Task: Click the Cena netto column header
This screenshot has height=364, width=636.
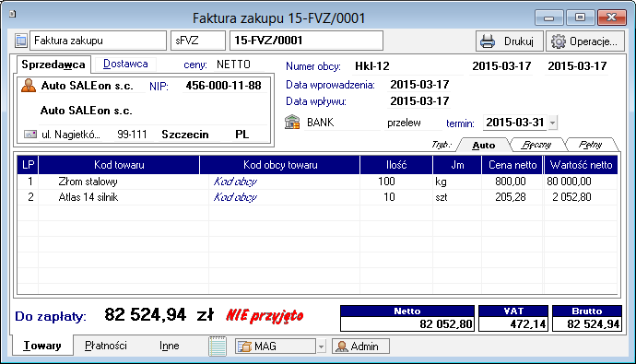Action: tap(512, 165)
